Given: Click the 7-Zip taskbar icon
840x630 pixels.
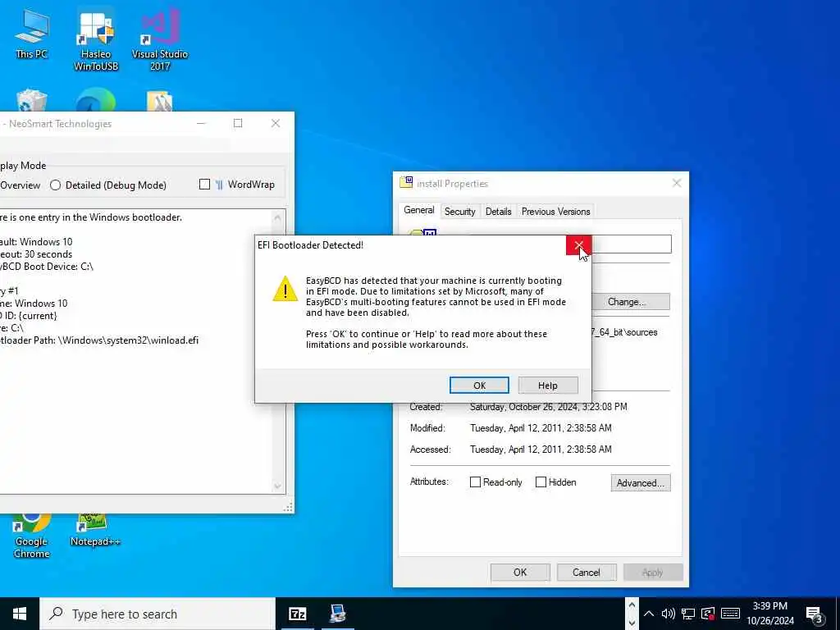Looking at the screenshot, I should click(x=297, y=614).
